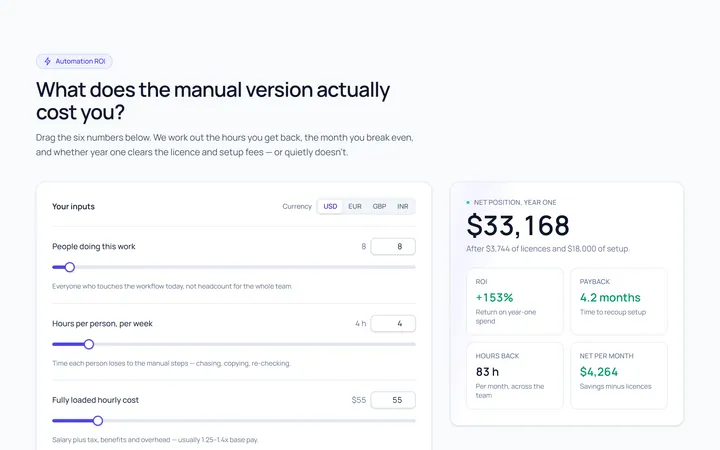720x450 pixels.
Task: Click the 4.2 months payback value
Action: click(x=610, y=298)
